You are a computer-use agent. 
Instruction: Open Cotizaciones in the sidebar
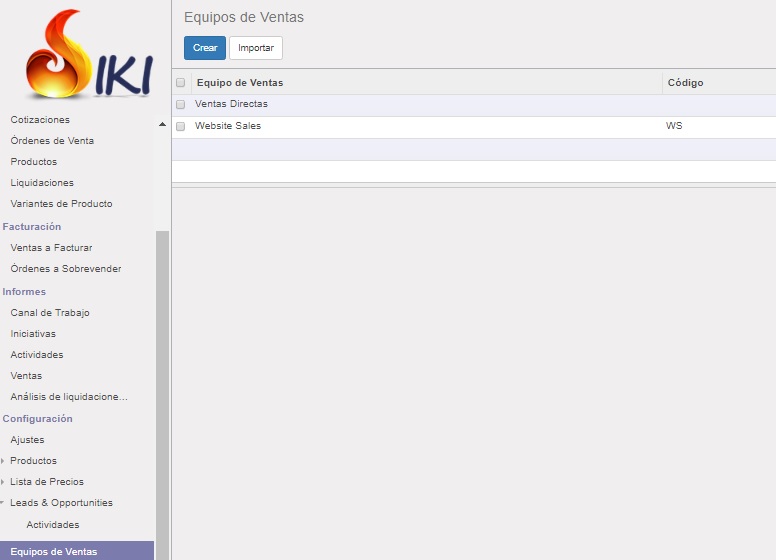[x=40, y=120]
